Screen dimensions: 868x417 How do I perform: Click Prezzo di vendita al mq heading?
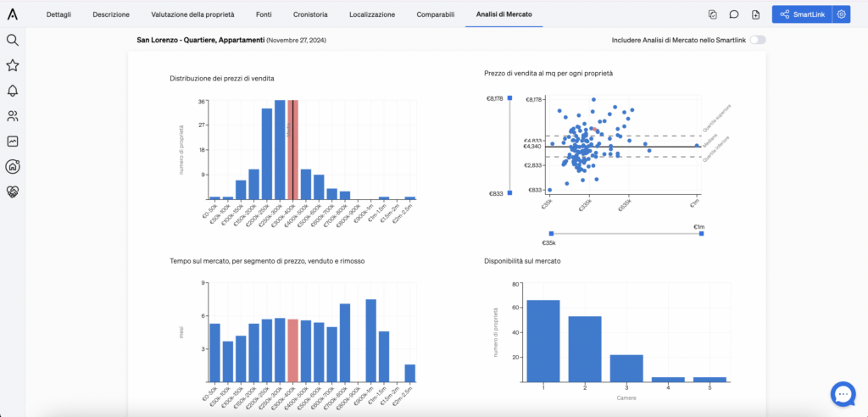[548, 73]
